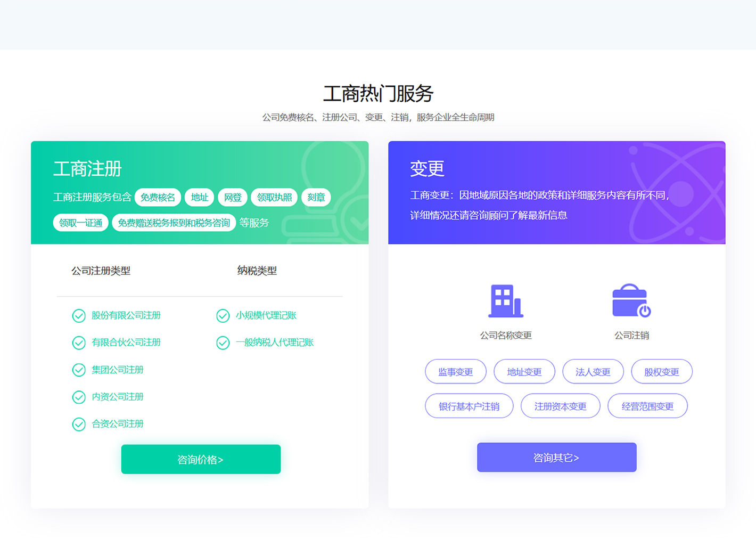Choose the 法人变更 option
The width and height of the screenshot is (756, 538).
[x=593, y=372]
